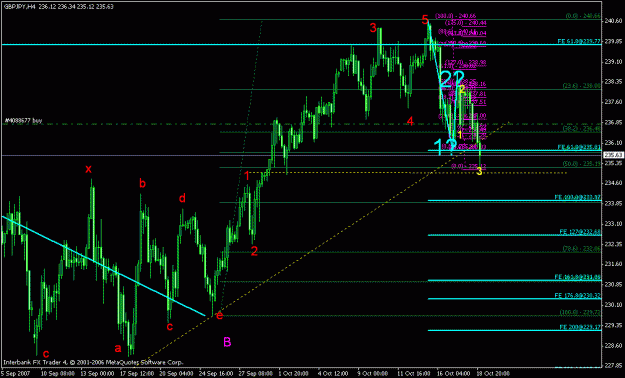Select the red '4' wave label
625x378 pixels.
pos(411,121)
